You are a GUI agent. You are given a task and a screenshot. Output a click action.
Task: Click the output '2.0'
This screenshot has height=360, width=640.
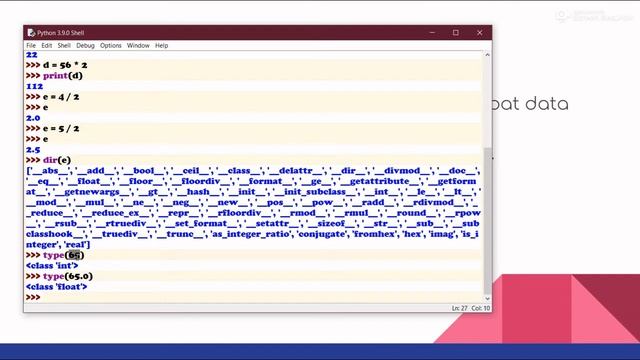33,118
